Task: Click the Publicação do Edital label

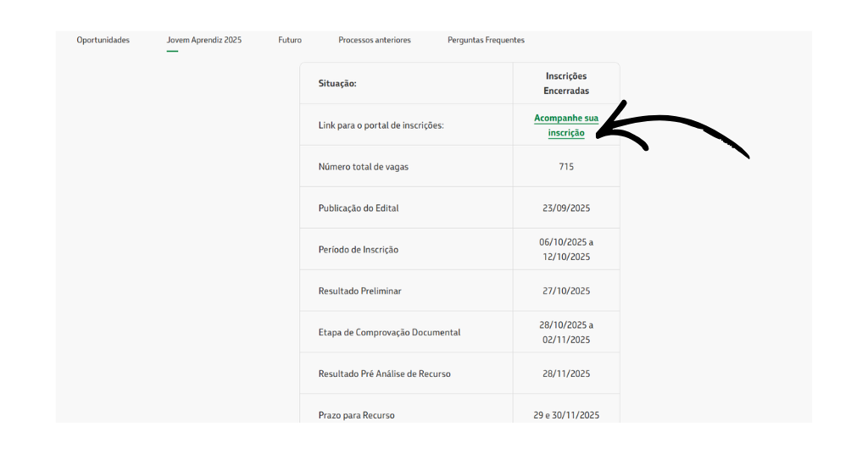Action: 358,208
